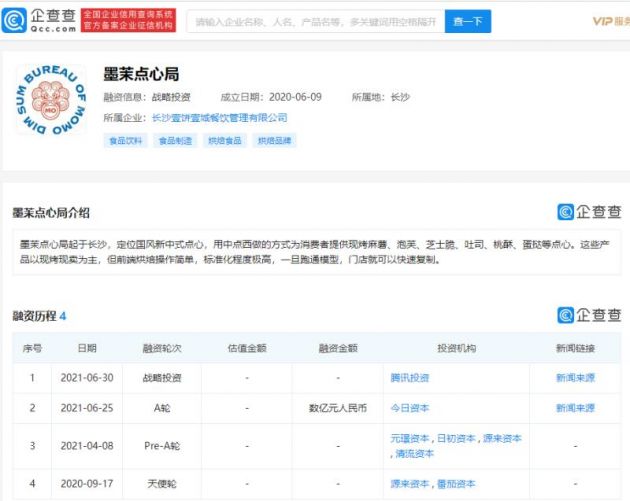The image size is (630, 501).
Task: Click the red official credit agency badge
Action: click(128, 20)
